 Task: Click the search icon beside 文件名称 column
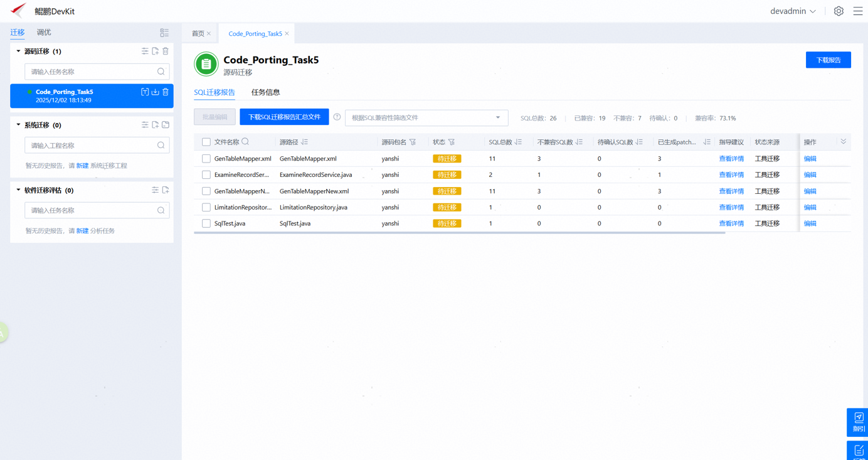coord(245,142)
